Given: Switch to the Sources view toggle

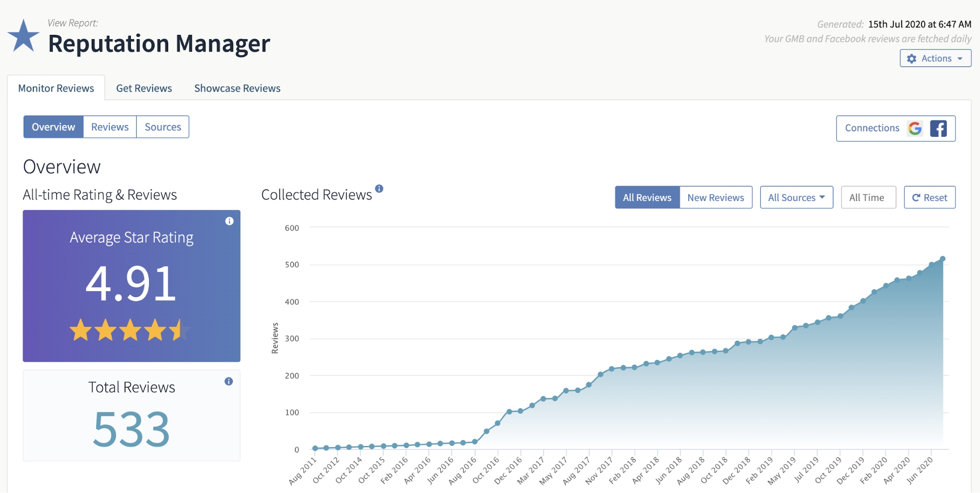Looking at the screenshot, I should coord(162,126).
